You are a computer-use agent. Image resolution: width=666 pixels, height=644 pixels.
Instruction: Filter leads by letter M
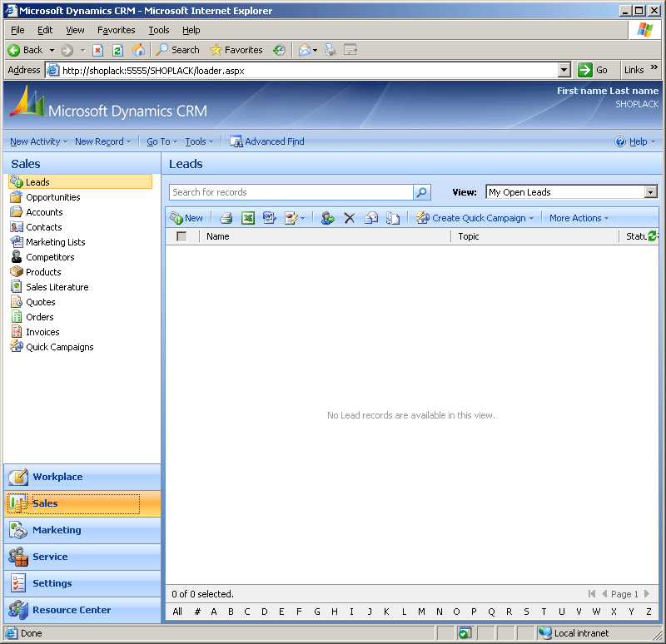[421, 612]
